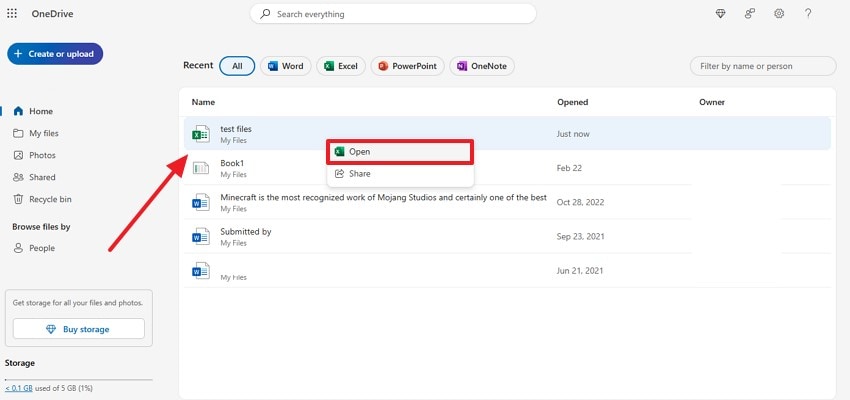Image resolution: width=850 pixels, height=400 pixels.
Task: Filter recent files by Word
Action: click(x=284, y=66)
